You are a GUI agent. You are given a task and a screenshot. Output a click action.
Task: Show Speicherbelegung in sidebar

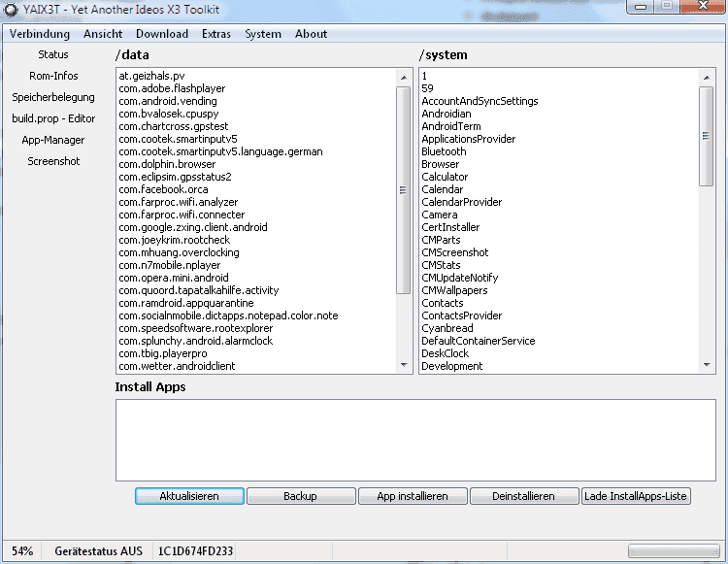point(53,97)
